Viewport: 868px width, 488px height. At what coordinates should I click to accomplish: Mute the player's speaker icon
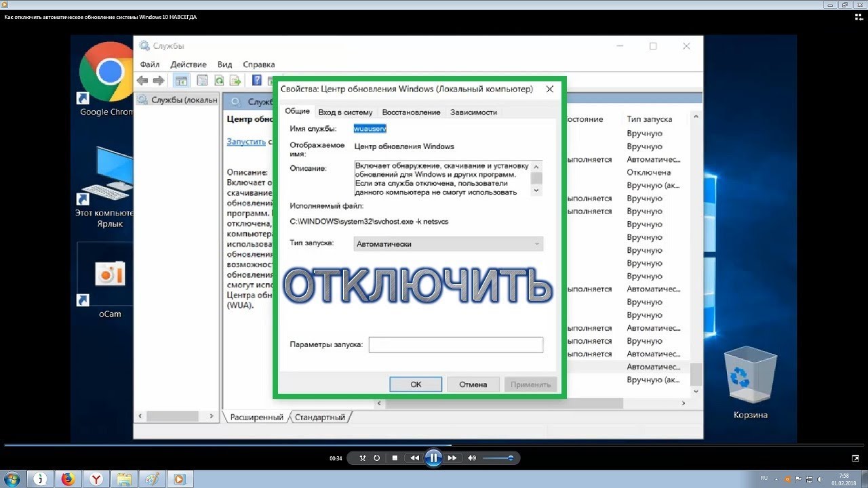pos(472,458)
